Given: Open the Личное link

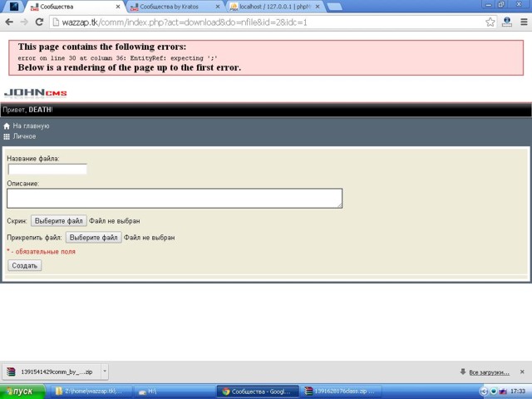Looking at the screenshot, I should (24, 136).
